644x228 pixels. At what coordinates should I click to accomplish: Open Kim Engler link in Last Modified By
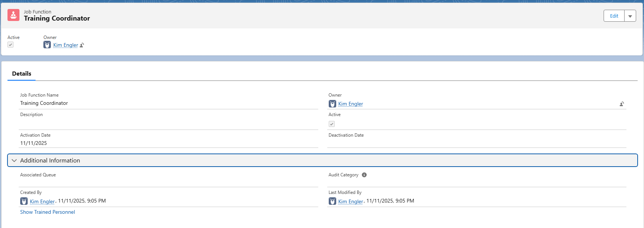pyautogui.click(x=350, y=201)
